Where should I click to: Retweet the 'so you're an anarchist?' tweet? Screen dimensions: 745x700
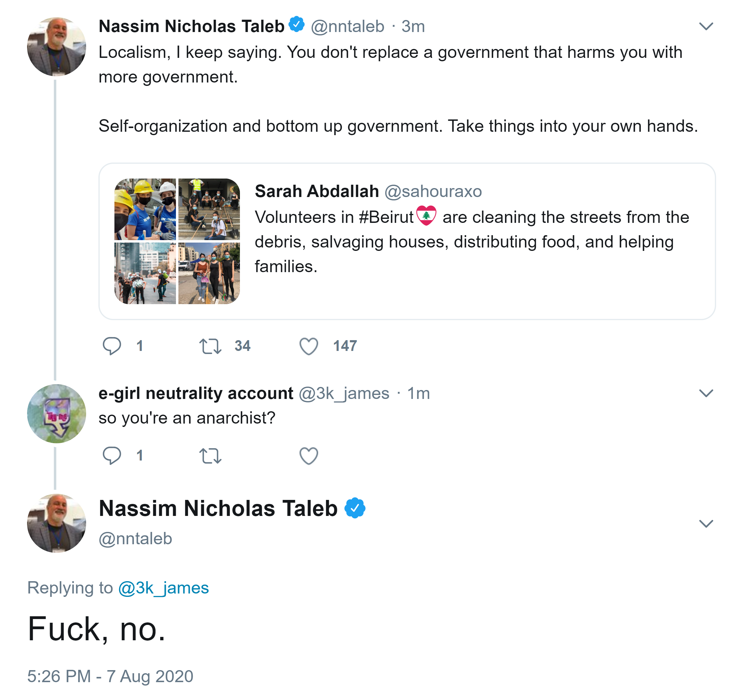point(210,456)
